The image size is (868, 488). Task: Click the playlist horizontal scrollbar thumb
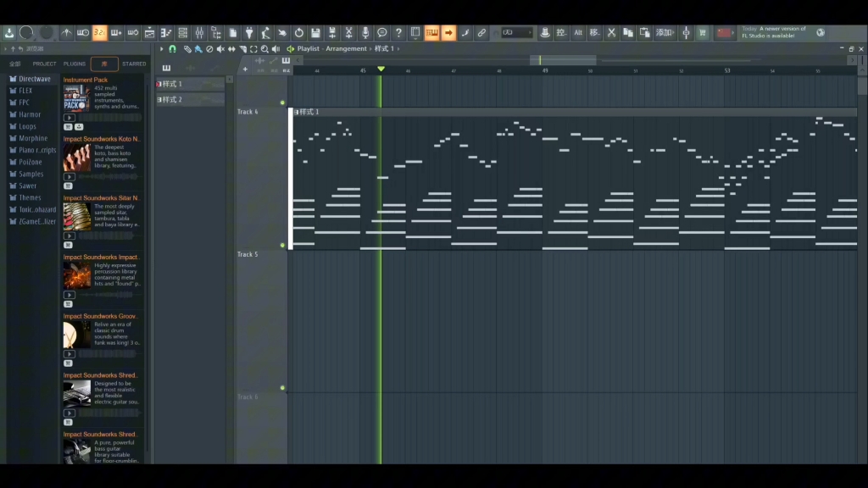pos(563,60)
